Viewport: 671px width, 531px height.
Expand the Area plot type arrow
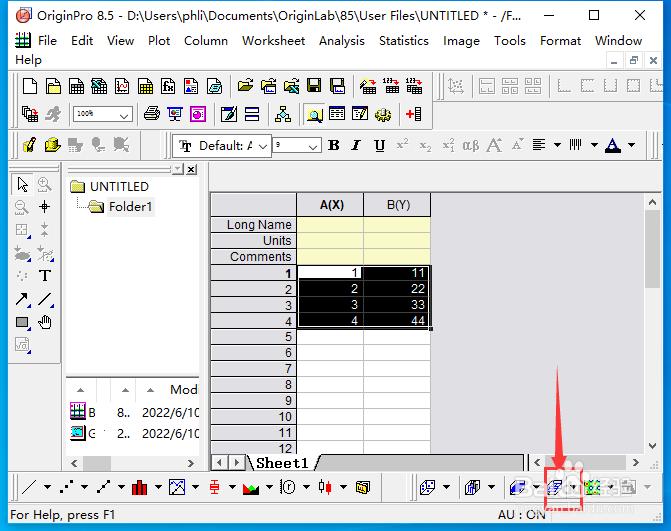coord(269,487)
